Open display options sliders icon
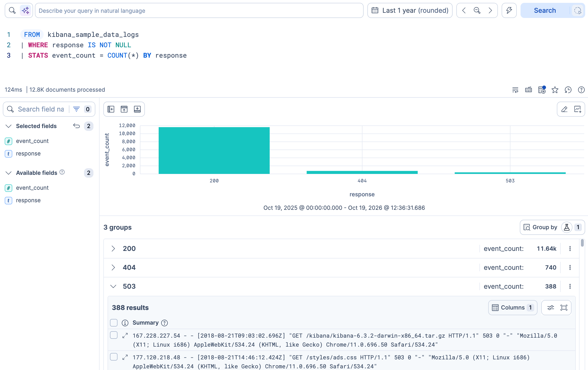 pyautogui.click(x=550, y=308)
